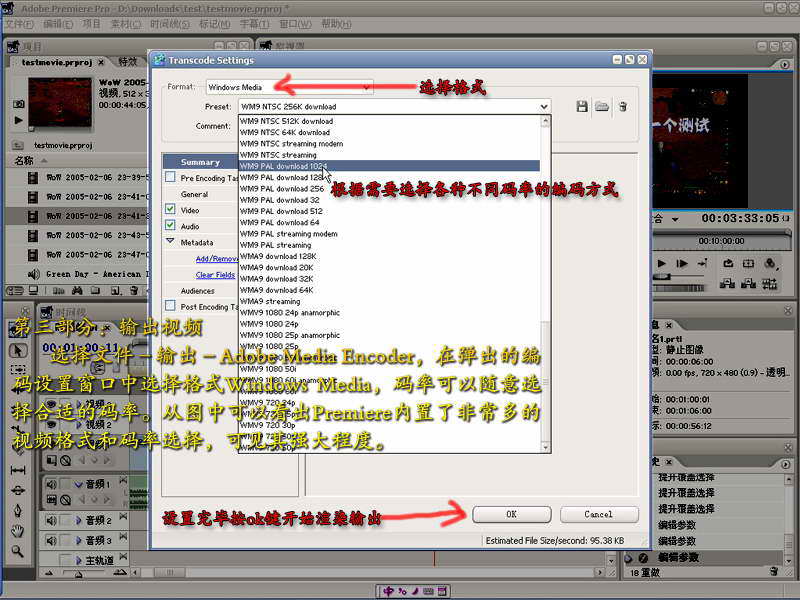Open the monitor view zoom dropdown arrow
Image resolution: width=800 pixels, height=600 pixels.
click(675, 219)
